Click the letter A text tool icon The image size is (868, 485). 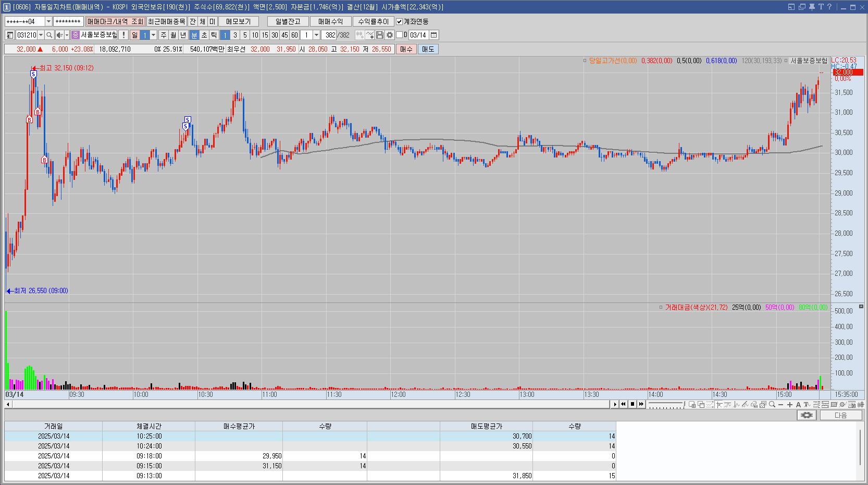[798, 405]
